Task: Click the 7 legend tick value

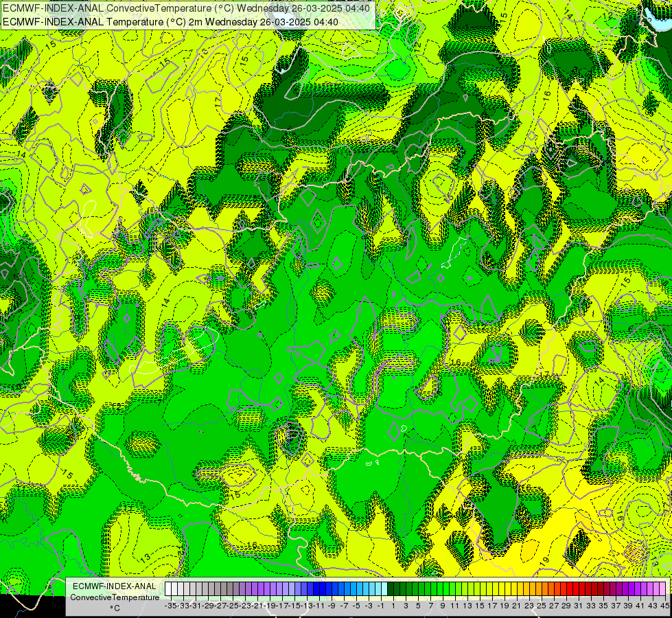Action: (x=430, y=606)
